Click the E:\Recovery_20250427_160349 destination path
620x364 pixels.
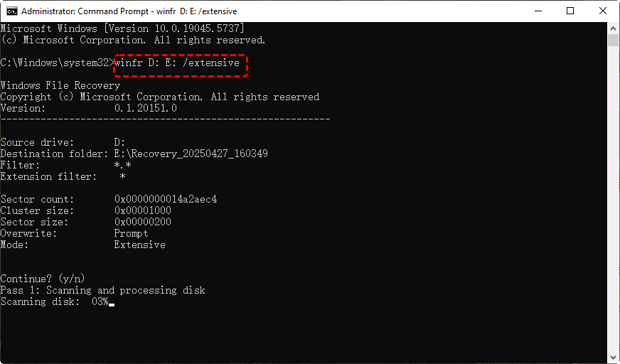(x=191, y=154)
